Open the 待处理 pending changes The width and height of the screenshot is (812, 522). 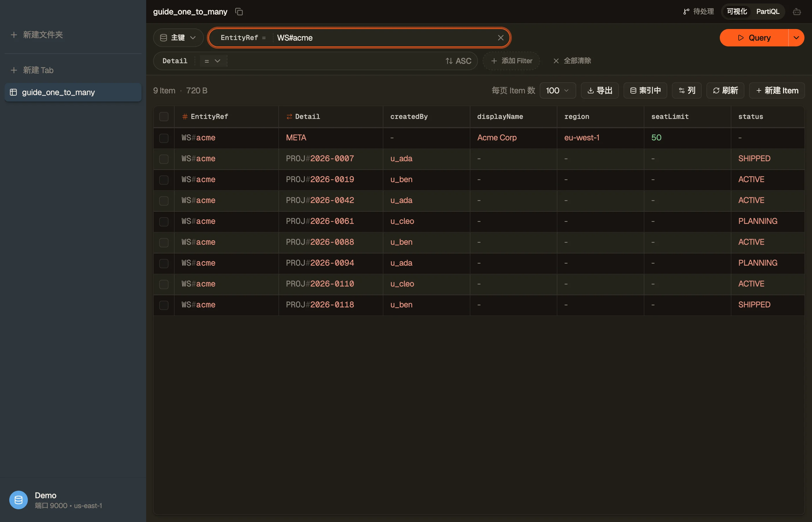pos(699,12)
